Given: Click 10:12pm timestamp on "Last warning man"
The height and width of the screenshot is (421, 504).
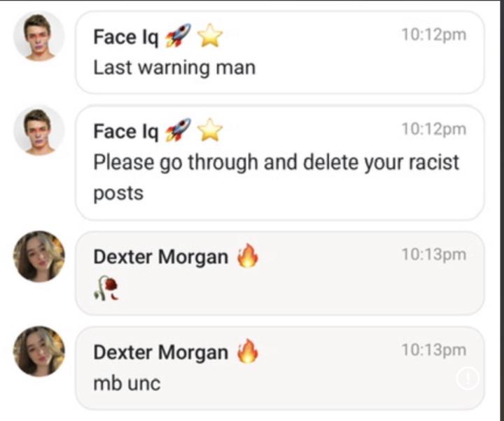Looking at the screenshot, I should click(433, 34).
